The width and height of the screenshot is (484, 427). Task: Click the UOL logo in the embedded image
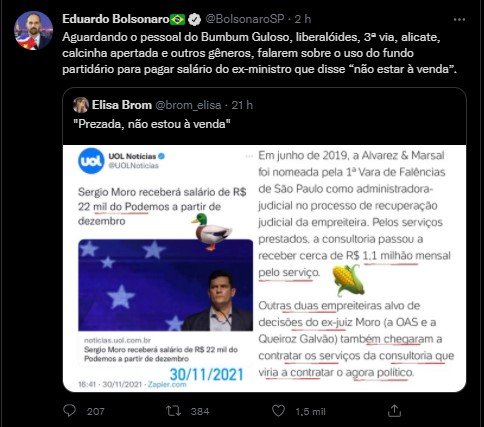[x=91, y=161]
